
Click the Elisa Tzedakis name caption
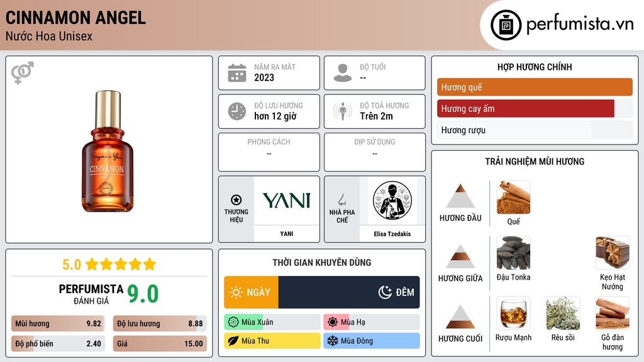click(392, 234)
